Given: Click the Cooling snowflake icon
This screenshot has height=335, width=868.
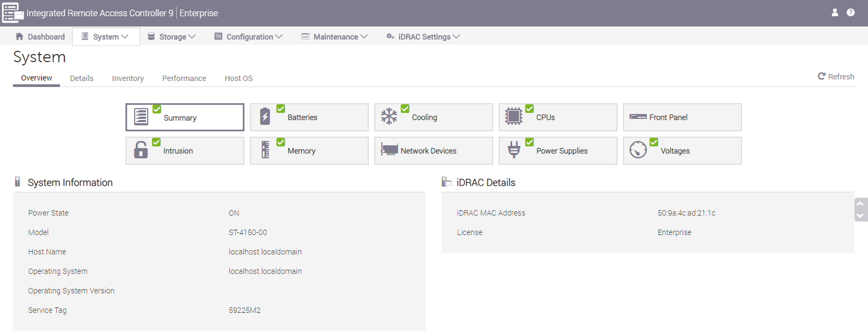Looking at the screenshot, I should coord(389,116).
